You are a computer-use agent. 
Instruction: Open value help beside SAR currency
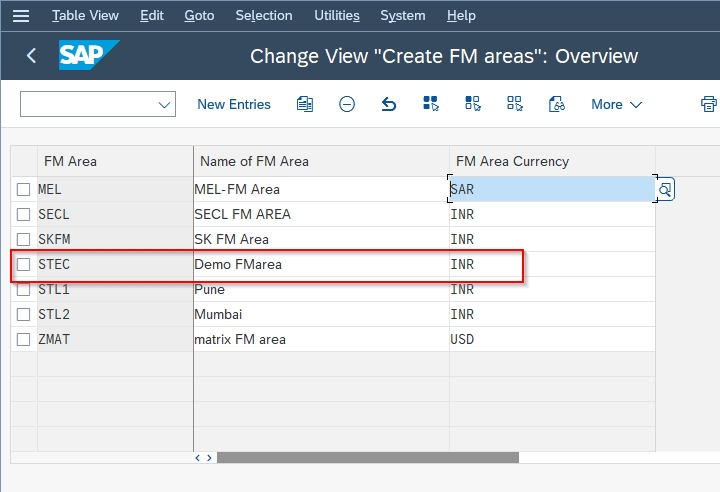click(665, 189)
